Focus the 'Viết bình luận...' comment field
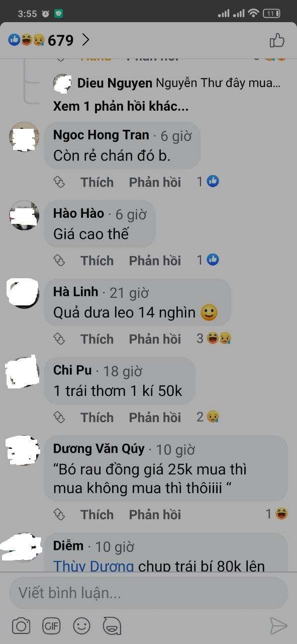This screenshot has height=644, width=297. point(148,593)
